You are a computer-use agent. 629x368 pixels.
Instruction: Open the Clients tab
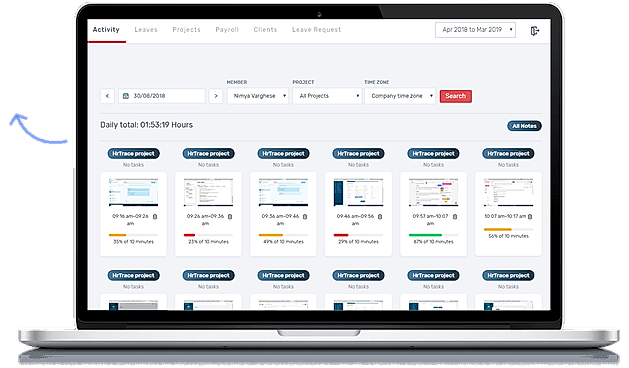pyautogui.click(x=265, y=30)
